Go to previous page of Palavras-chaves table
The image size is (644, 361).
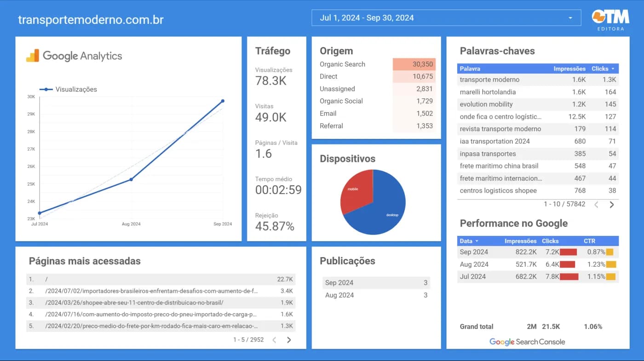tap(596, 205)
